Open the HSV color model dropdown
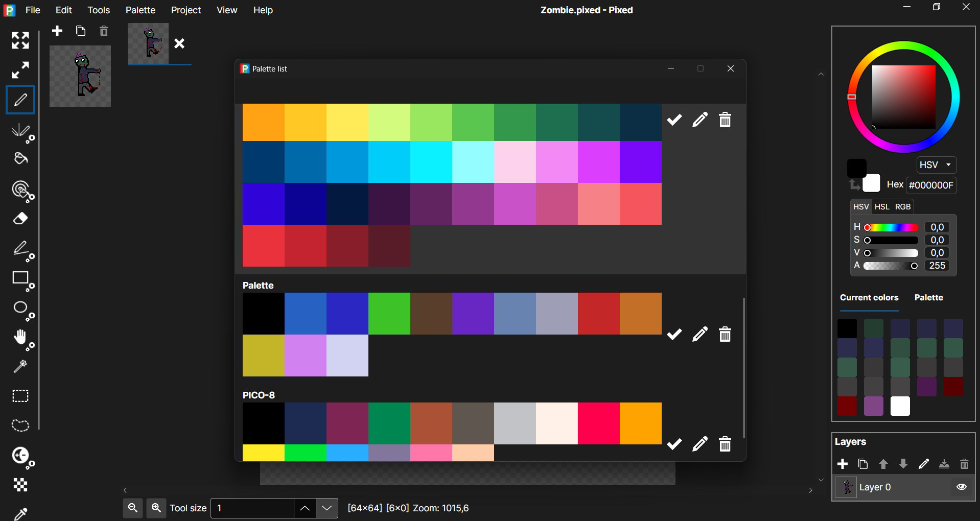The image size is (980, 521). [x=936, y=165]
